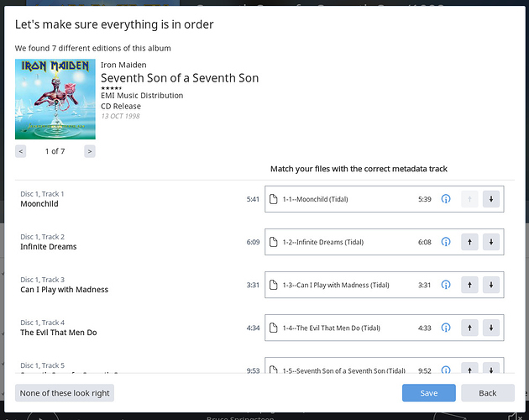Viewport: 529px width, 420px height.
Task: Show the previous album edition
Action: 21,151
